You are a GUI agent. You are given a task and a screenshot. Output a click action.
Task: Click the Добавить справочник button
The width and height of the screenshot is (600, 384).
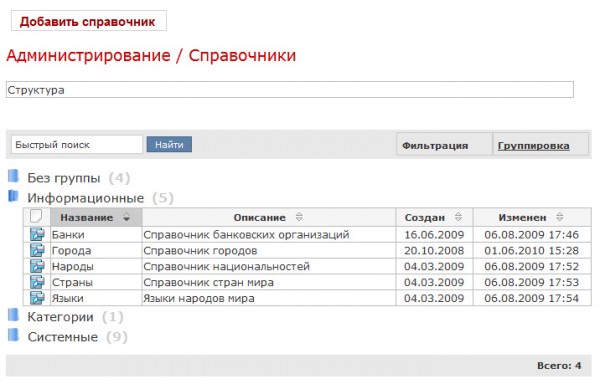[x=89, y=21]
